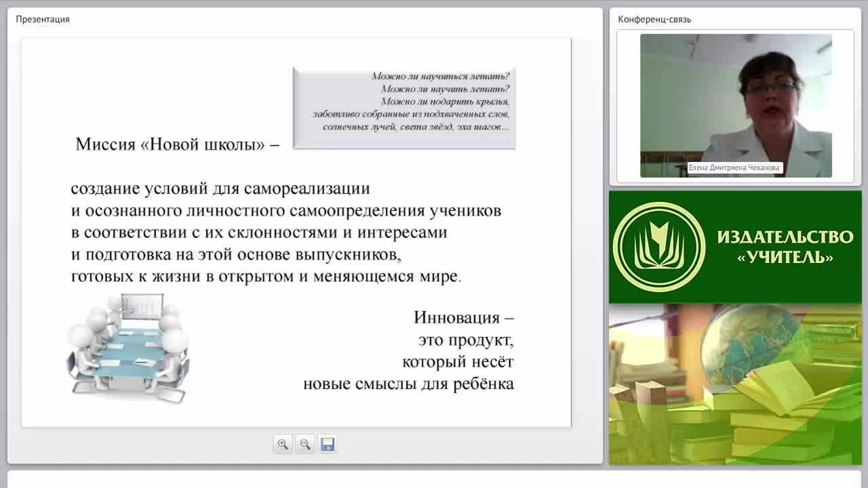Save the presentation with the floppy disk icon
The image size is (868, 488).
(x=328, y=444)
